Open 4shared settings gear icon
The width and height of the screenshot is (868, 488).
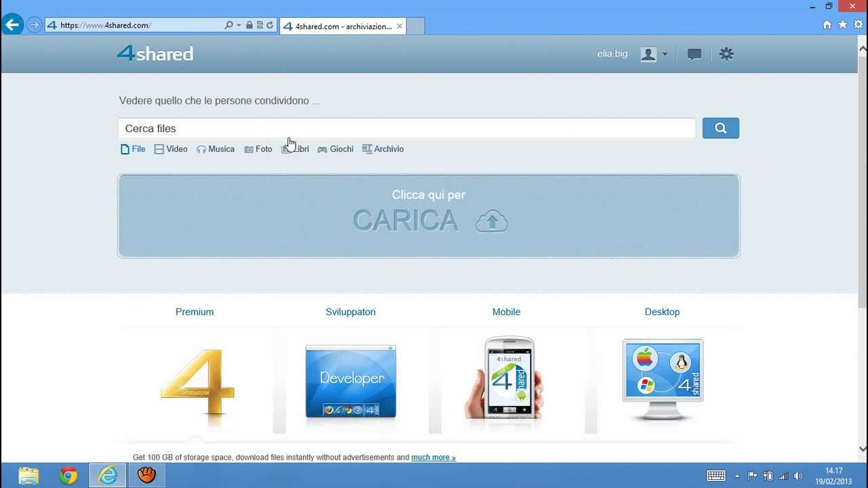pyautogui.click(x=726, y=54)
